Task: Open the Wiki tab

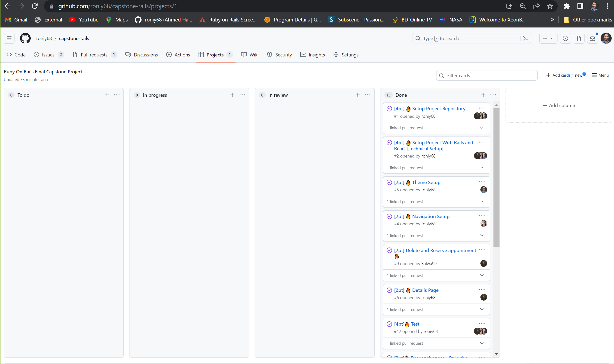Action: coord(250,55)
